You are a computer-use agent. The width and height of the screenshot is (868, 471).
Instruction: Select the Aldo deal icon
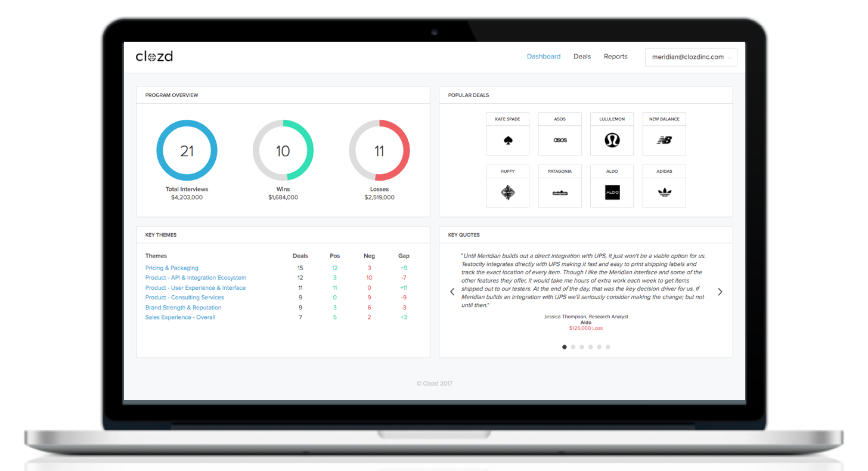[x=612, y=193]
